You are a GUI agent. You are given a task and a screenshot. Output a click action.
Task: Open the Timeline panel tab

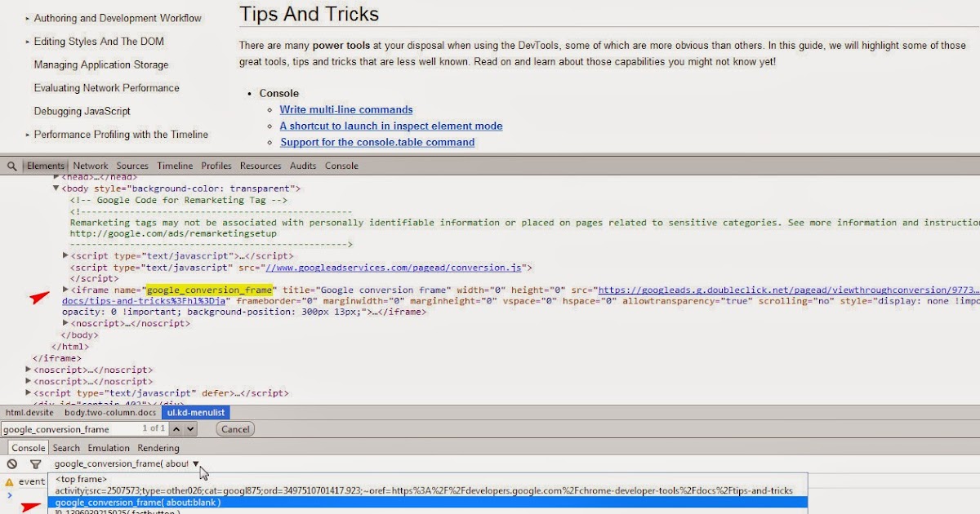tap(175, 166)
